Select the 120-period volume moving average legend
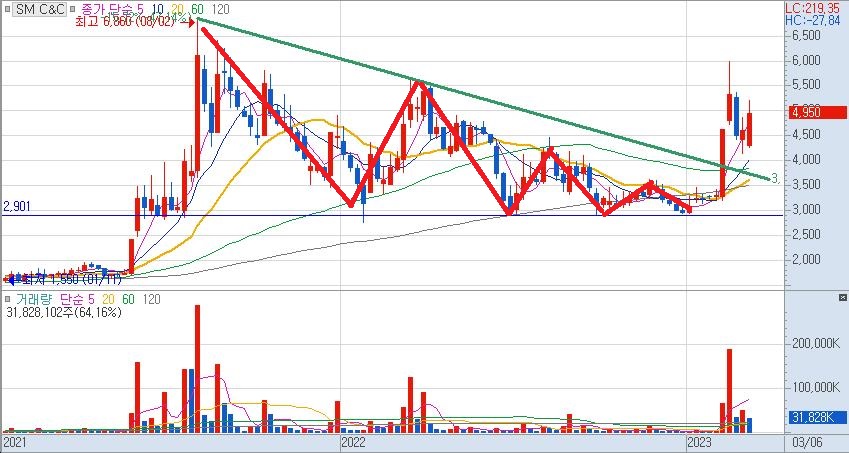Screen dimensions: 849x453 (x=151, y=299)
